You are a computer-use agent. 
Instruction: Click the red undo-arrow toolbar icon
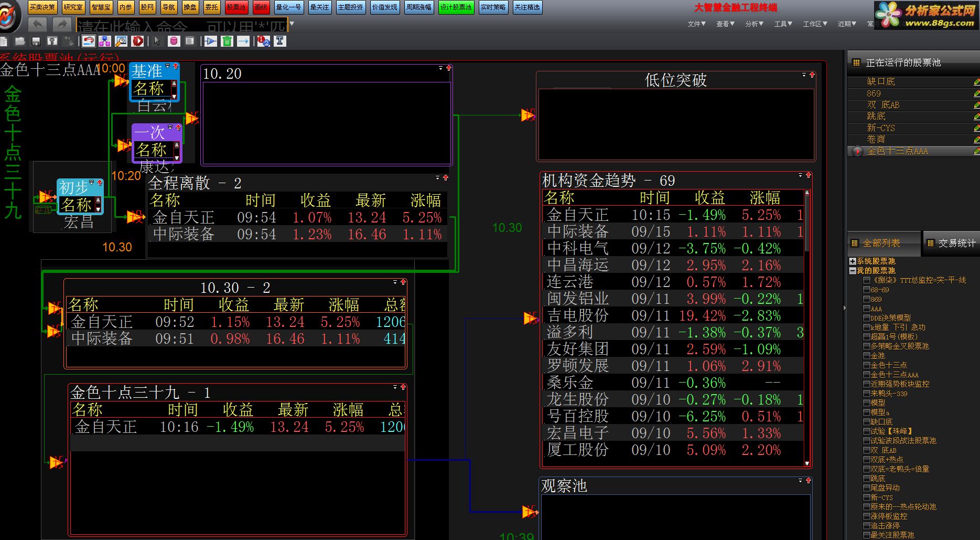[x=89, y=41]
